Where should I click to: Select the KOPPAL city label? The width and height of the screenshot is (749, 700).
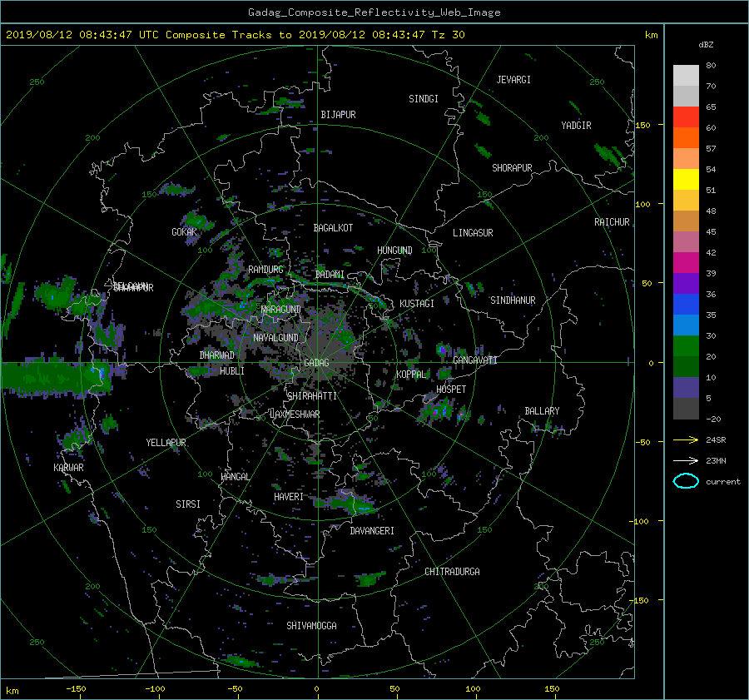point(411,375)
